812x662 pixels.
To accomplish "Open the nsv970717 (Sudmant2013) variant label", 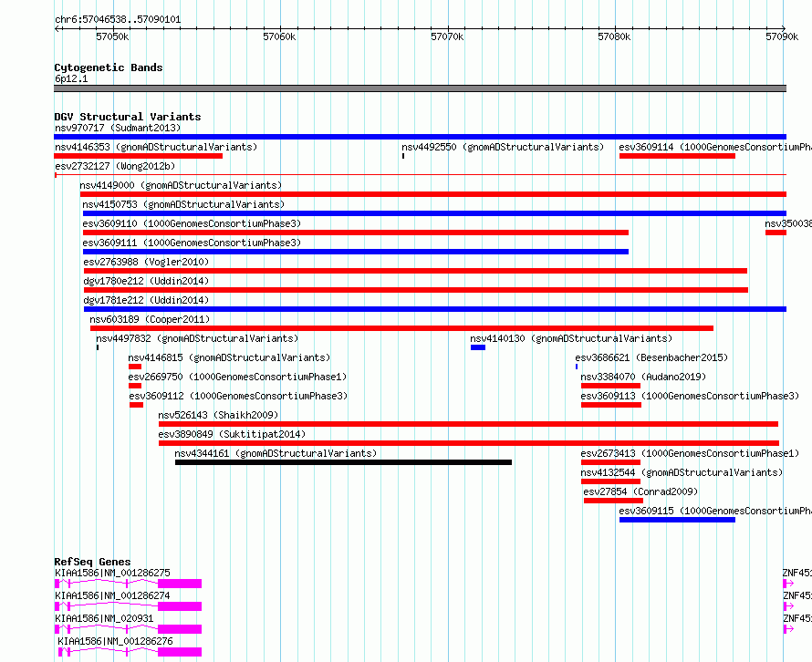I will point(118,128).
